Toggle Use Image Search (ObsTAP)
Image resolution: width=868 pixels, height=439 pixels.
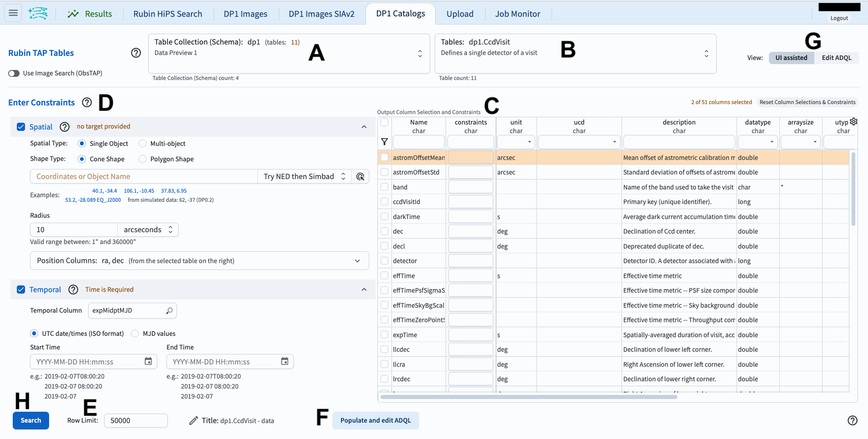click(x=14, y=73)
